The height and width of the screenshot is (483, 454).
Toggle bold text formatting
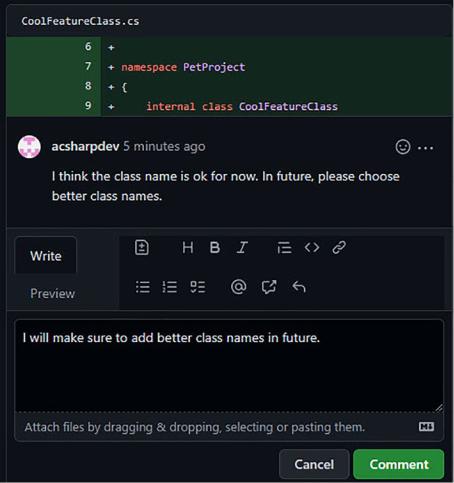(215, 248)
